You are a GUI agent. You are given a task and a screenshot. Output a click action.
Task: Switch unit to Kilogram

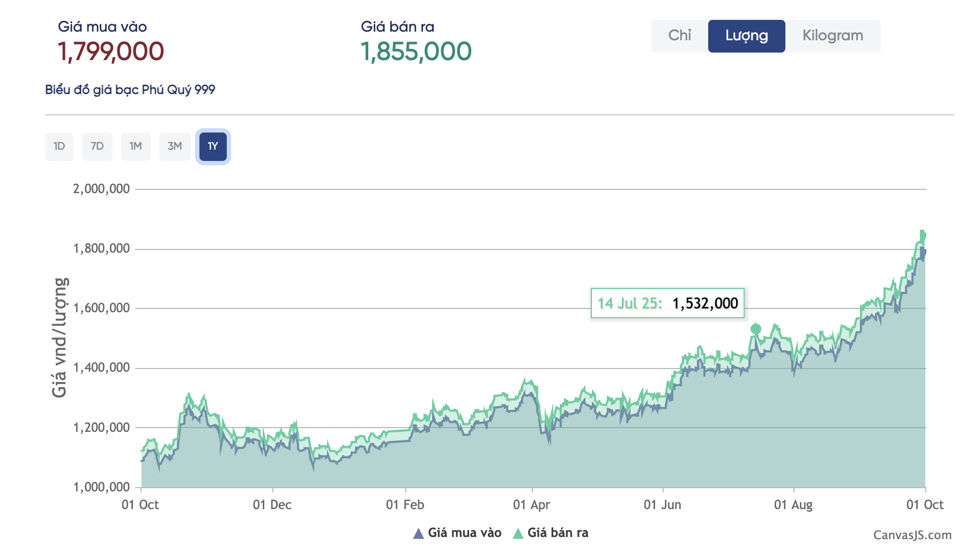click(x=832, y=36)
